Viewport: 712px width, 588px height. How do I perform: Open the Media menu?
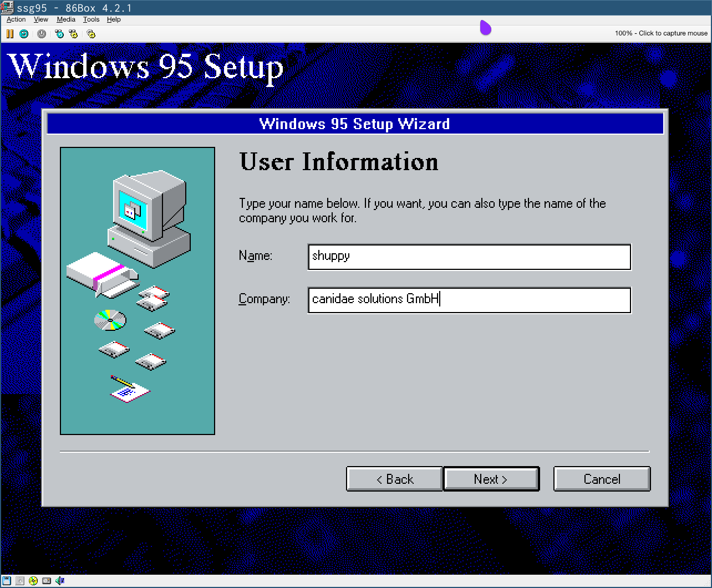[x=66, y=19]
